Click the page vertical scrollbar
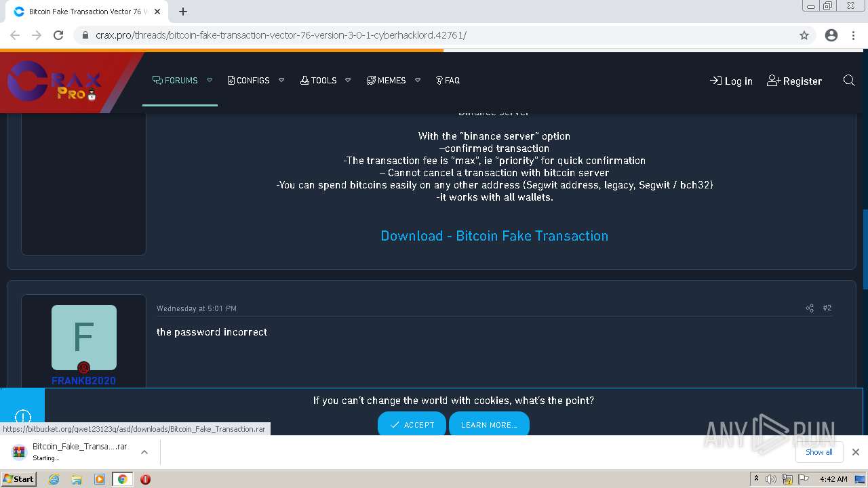This screenshot has width=868, height=488. coord(864,251)
